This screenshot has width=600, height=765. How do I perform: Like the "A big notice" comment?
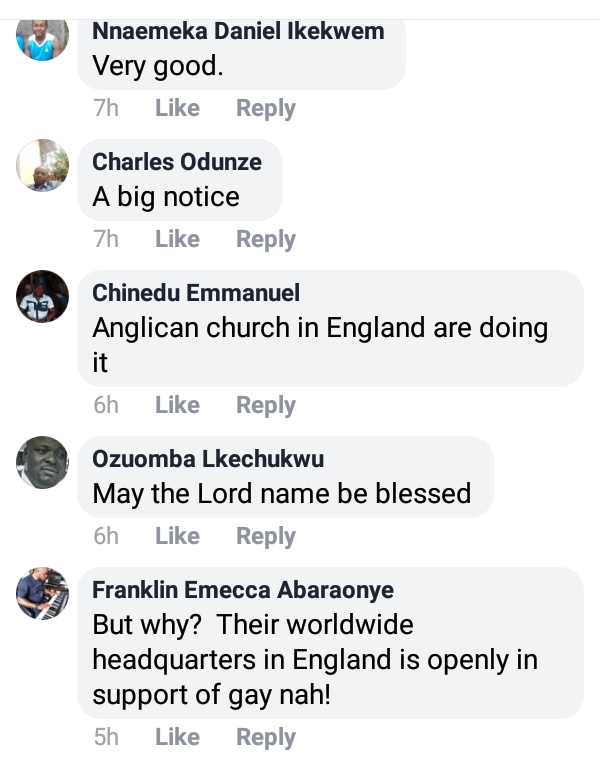coord(177,239)
